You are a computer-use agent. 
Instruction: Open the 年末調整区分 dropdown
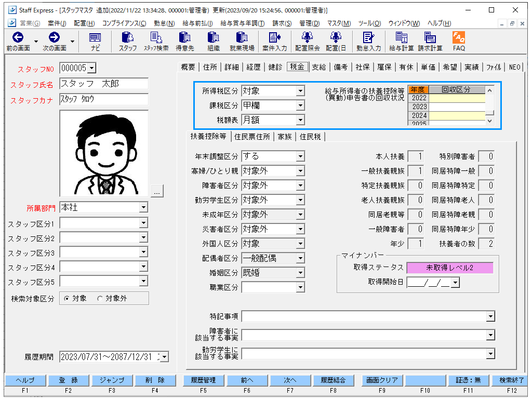coord(300,156)
